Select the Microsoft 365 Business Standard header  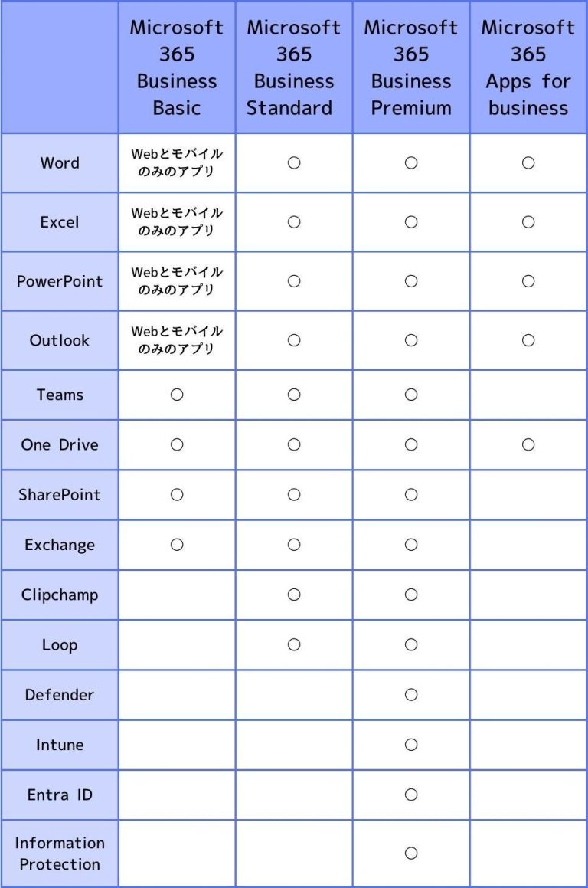coord(294,67)
